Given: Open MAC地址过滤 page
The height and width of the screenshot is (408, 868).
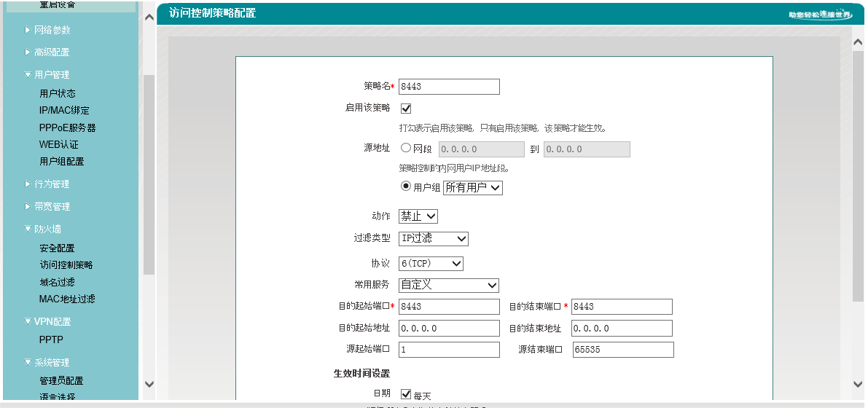Looking at the screenshot, I should coord(67,299).
